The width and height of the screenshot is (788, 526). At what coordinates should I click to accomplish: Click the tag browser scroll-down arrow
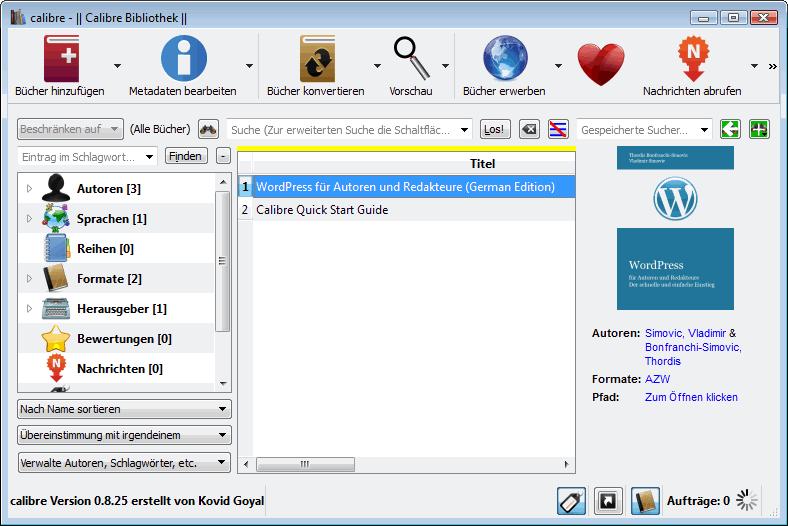click(223, 383)
